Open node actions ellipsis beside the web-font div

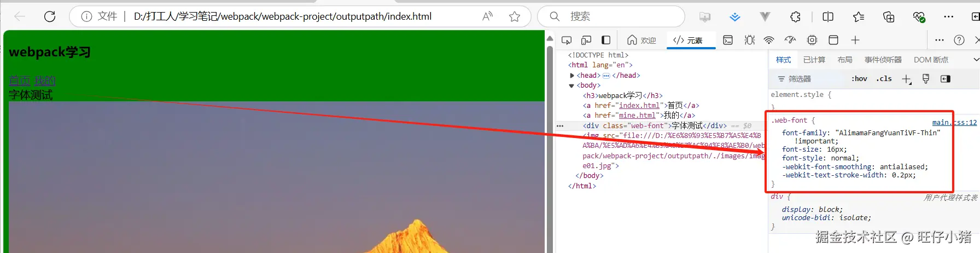(x=560, y=125)
